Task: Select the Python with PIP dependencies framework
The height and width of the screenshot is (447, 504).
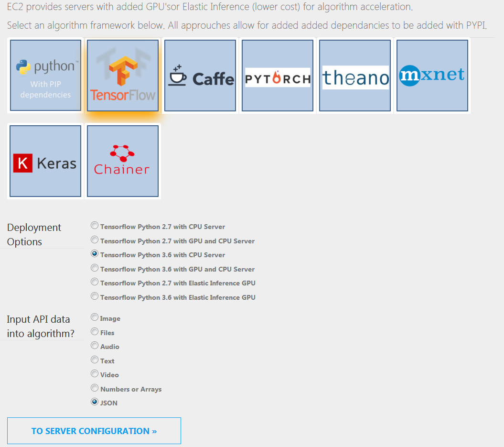Action: coord(45,75)
